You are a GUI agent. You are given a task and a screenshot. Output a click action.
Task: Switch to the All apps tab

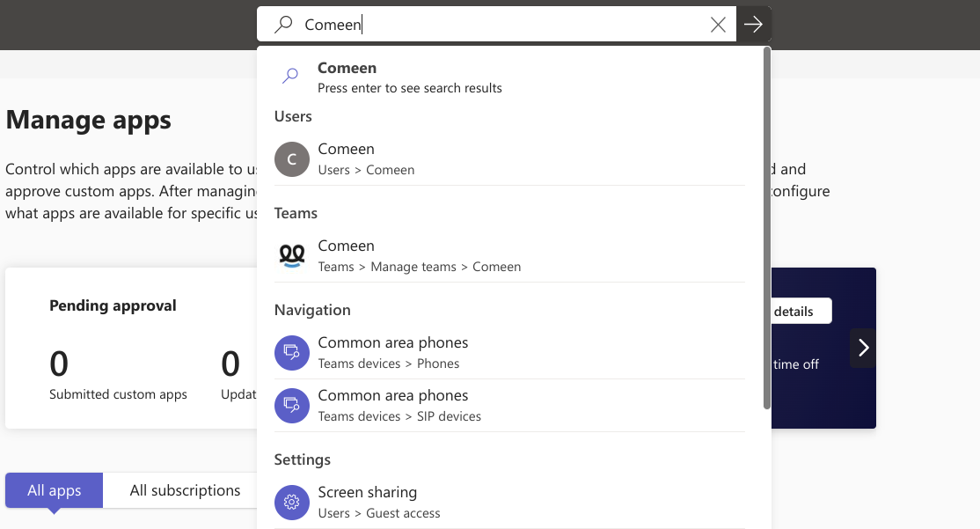[x=54, y=490]
